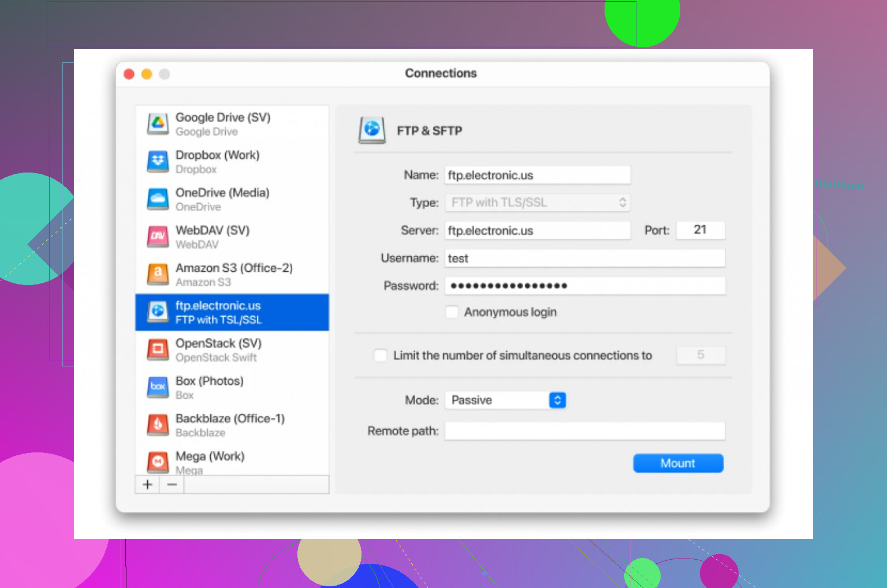Click the Google Drive (SV) drive icon

158,124
